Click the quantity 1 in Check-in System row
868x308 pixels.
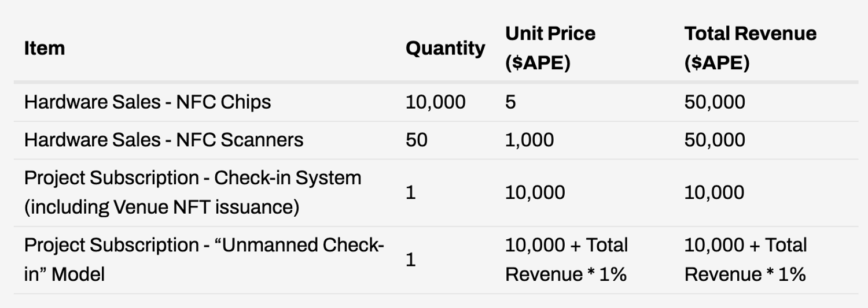[411, 192]
